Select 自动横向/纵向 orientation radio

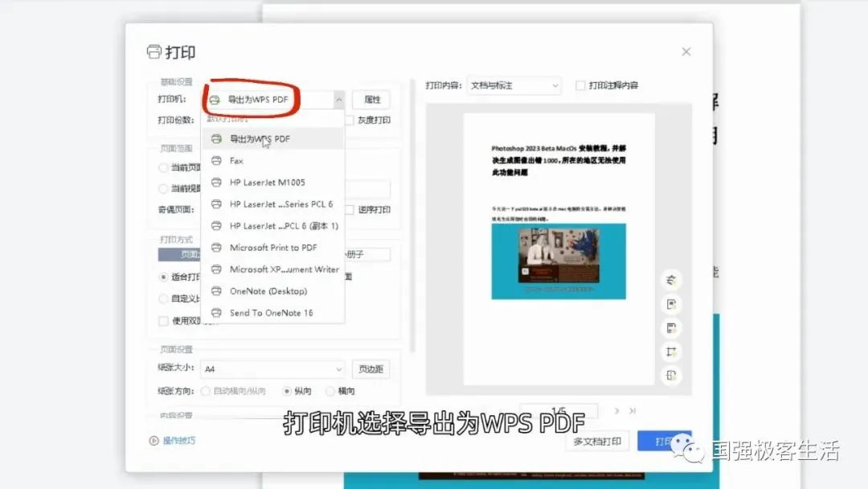[206, 391]
